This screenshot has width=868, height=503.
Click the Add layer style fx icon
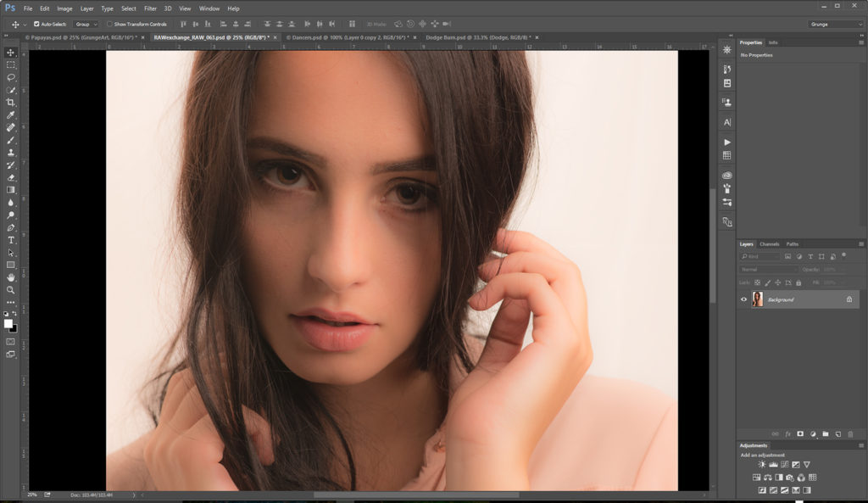(789, 433)
